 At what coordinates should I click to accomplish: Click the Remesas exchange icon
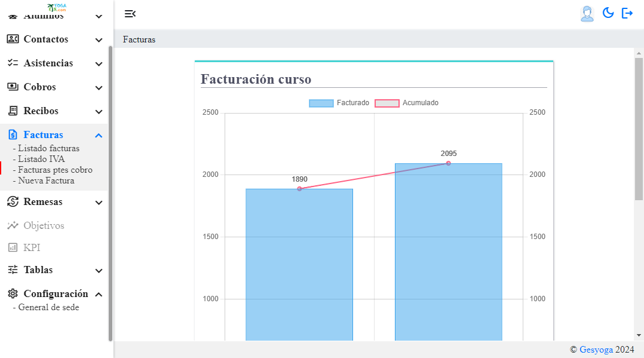(13, 201)
